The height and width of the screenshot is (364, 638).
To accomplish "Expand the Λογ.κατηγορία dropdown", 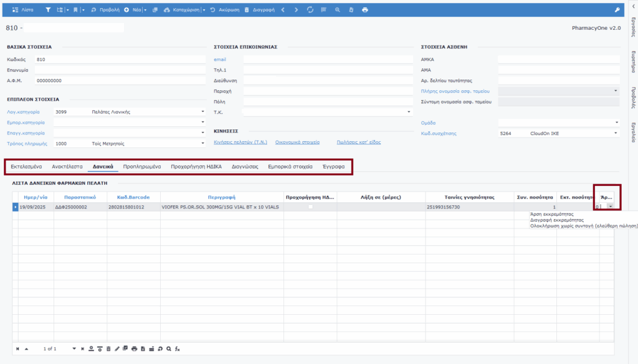I will pos(202,112).
